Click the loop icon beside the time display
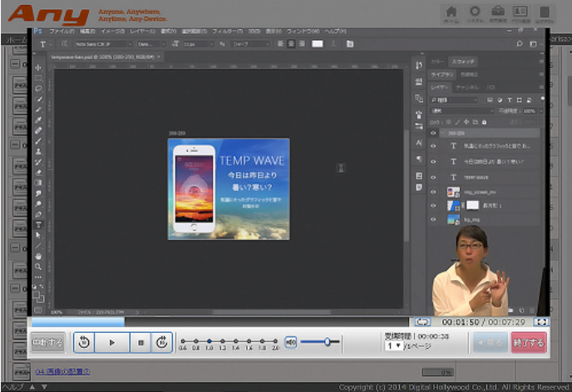Image resolution: width=572 pixels, height=392 pixels. 423,321
